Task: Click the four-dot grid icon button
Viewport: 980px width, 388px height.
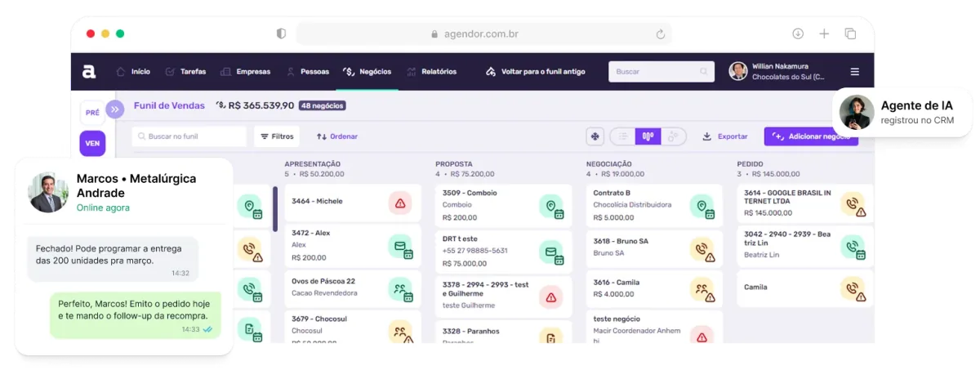Action: click(595, 136)
